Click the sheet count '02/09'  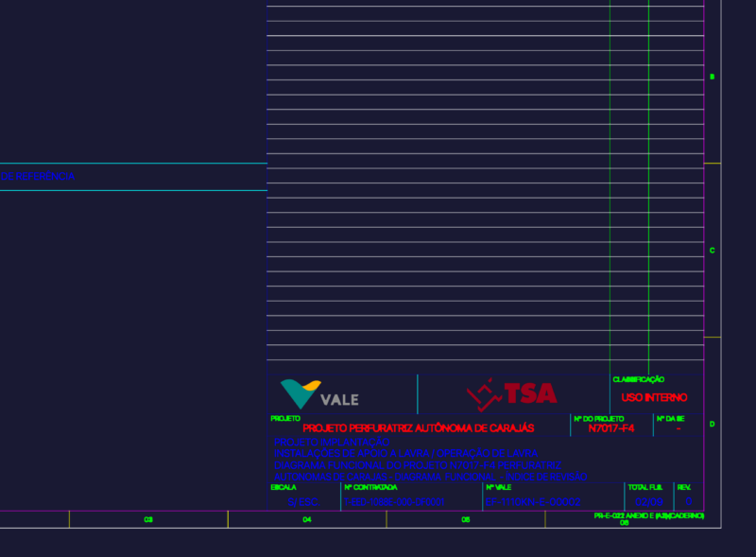(x=649, y=502)
